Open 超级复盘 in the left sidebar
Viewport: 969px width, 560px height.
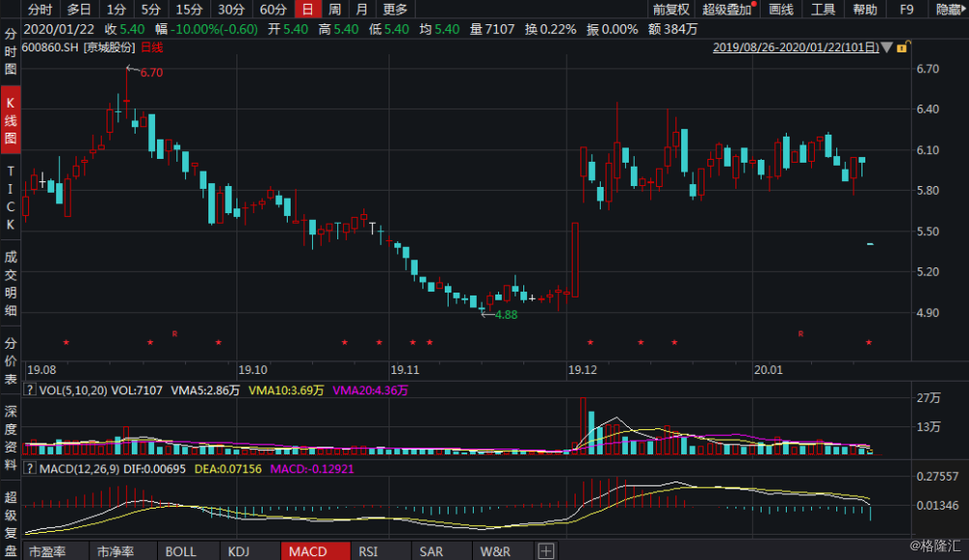(11, 523)
